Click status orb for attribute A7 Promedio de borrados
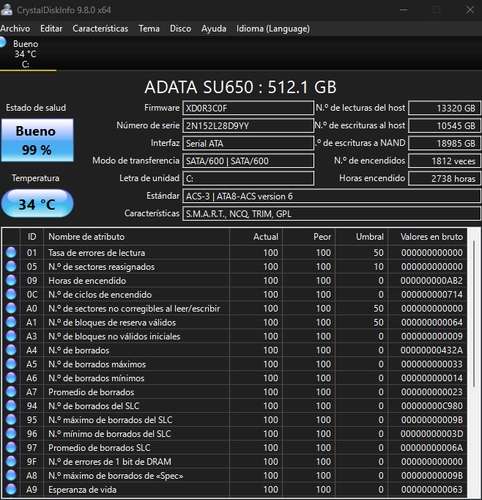This screenshot has width=482, height=500. click(x=11, y=392)
